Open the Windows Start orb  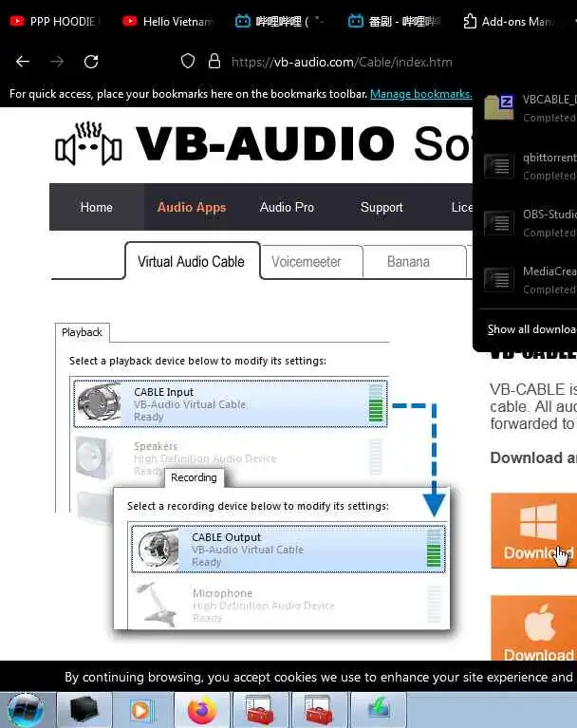26,710
